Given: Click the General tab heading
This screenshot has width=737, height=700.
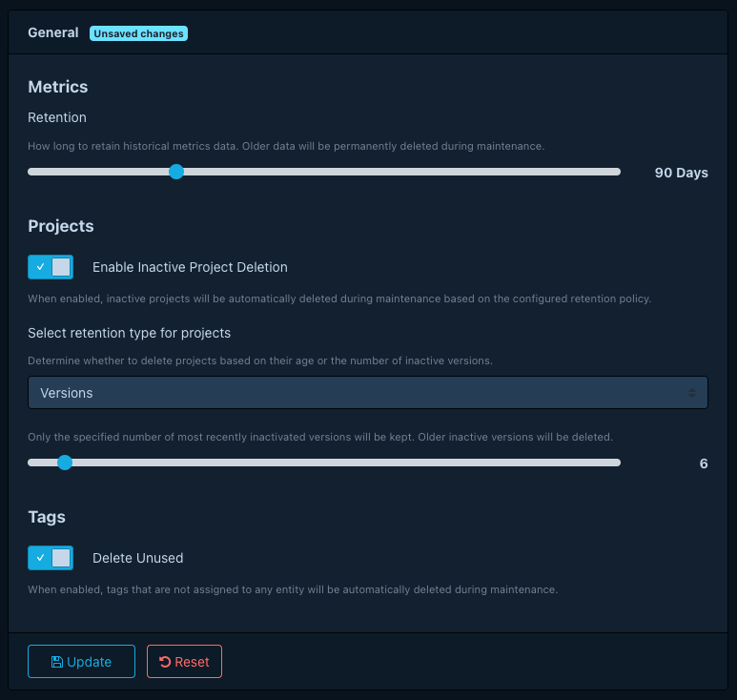Looking at the screenshot, I should point(53,33).
